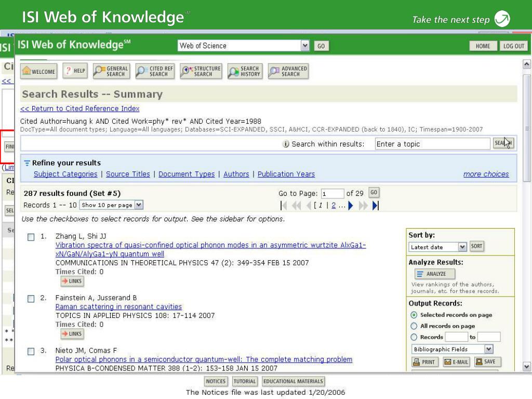532x399 pixels.
Task: Open LINKS for Zhang L record
Action: (x=72, y=281)
